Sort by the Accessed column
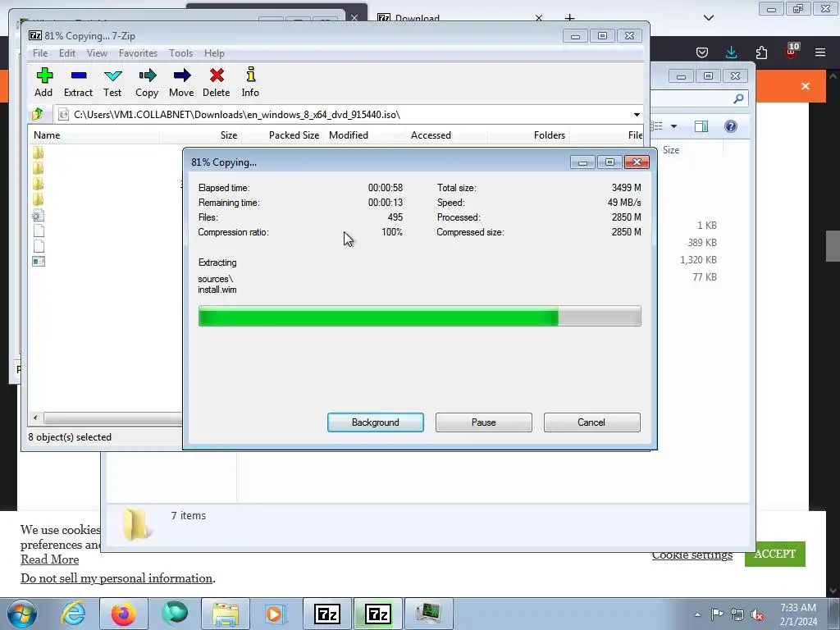Image resolution: width=840 pixels, height=630 pixels. [x=447, y=135]
